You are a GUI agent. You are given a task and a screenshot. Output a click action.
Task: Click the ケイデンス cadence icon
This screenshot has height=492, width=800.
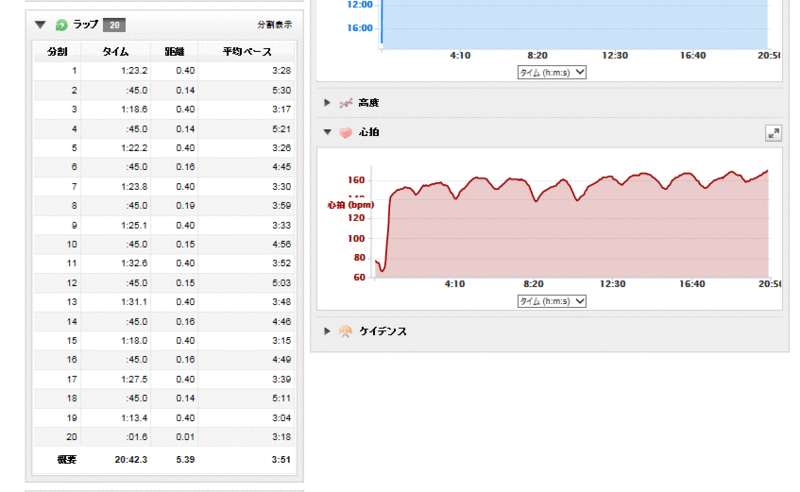345,331
